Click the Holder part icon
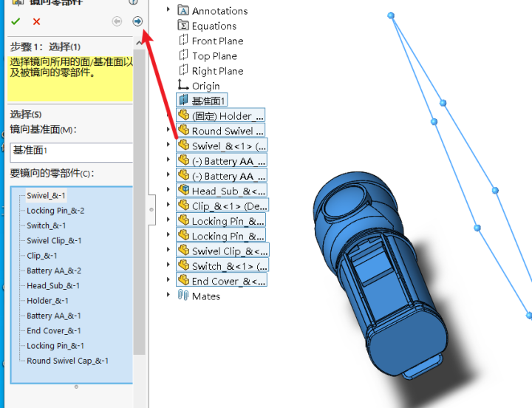 (x=183, y=115)
